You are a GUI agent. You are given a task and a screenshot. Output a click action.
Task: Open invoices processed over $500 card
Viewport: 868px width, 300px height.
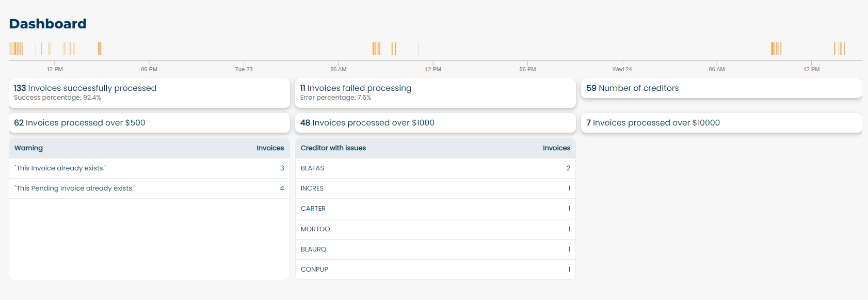pos(149,123)
